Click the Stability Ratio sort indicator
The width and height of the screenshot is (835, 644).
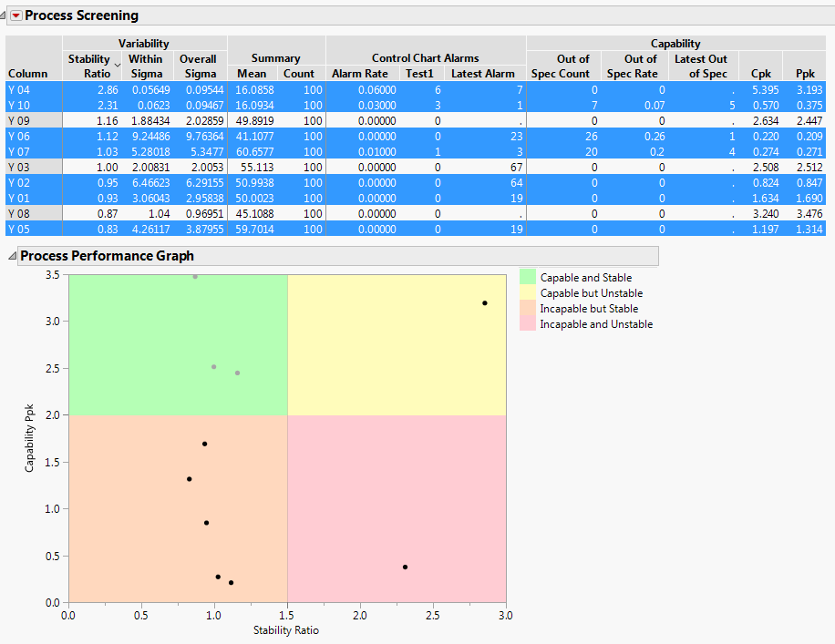(x=118, y=60)
